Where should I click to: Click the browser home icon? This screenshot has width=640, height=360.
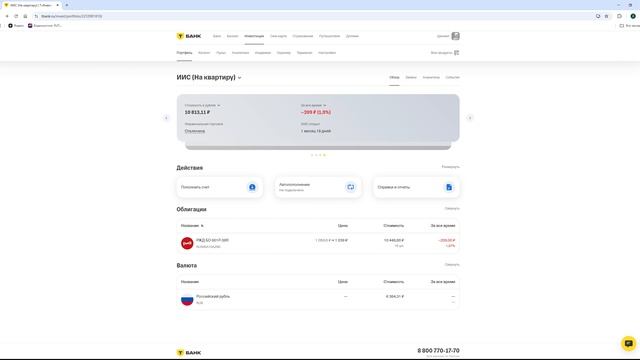[25, 16]
